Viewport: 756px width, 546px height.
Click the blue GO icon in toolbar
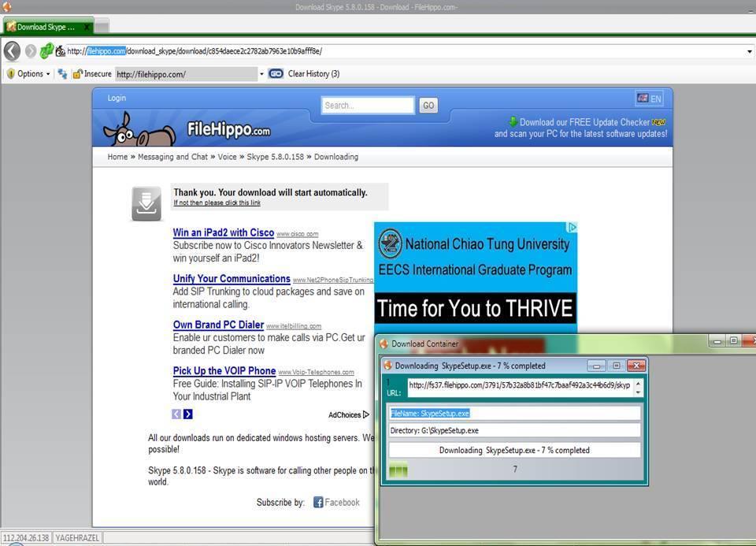pos(276,74)
